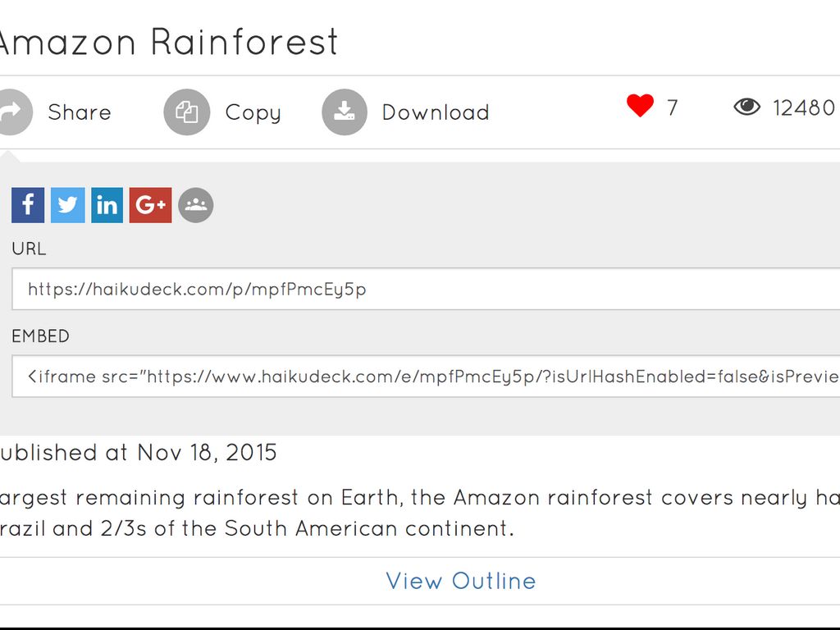Image resolution: width=840 pixels, height=630 pixels.
Task: Click the Amazon Rainforest title
Action: [168, 41]
